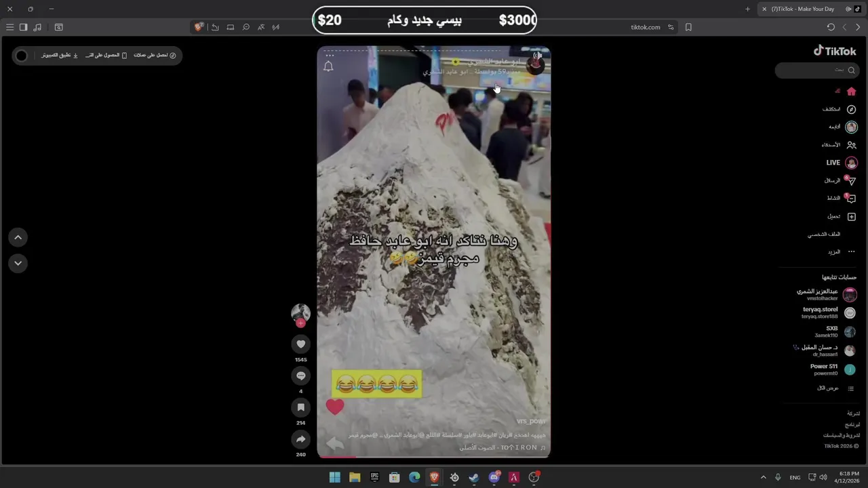
Task: Open dr_hassan1 followed account
Action: point(825,350)
